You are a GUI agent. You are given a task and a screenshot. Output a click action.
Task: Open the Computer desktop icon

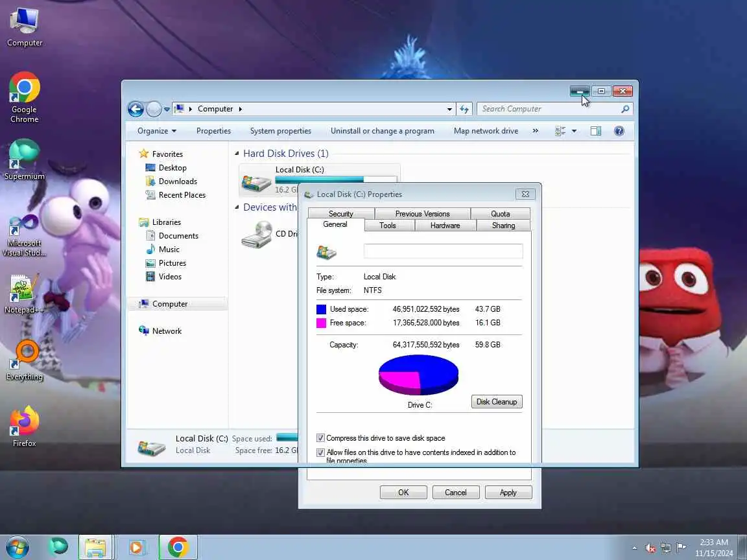tap(25, 27)
